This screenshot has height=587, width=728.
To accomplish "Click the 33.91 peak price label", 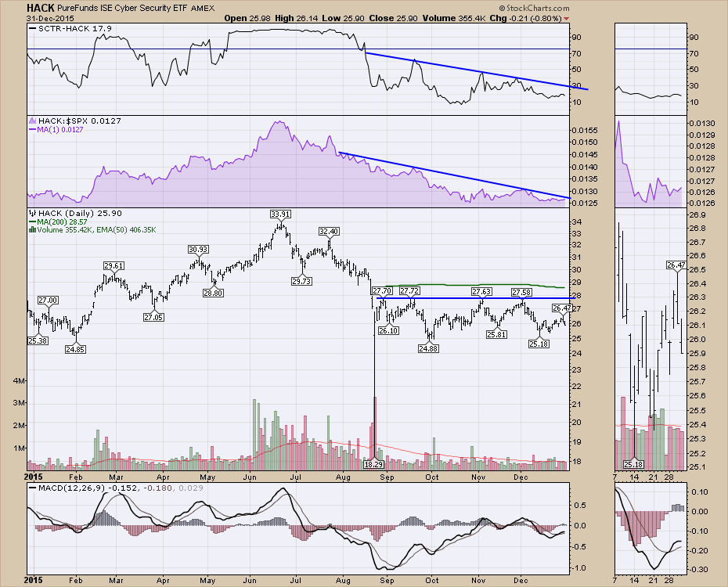I will pyautogui.click(x=280, y=214).
